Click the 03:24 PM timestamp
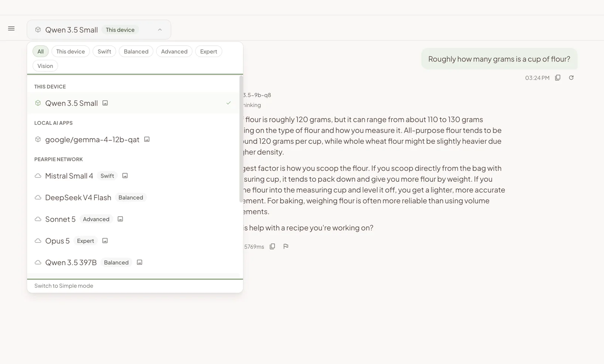604x364 pixels. pos(537,78)
